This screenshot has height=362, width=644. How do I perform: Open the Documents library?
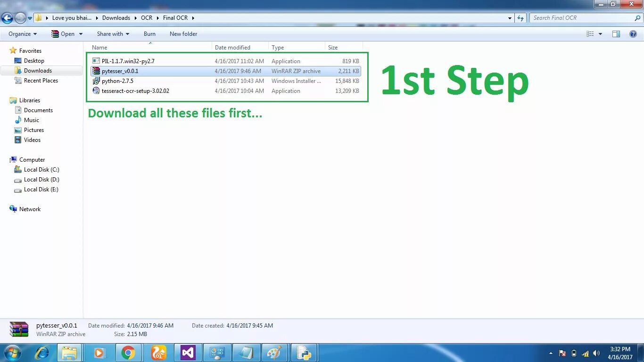tap(38, 110)
